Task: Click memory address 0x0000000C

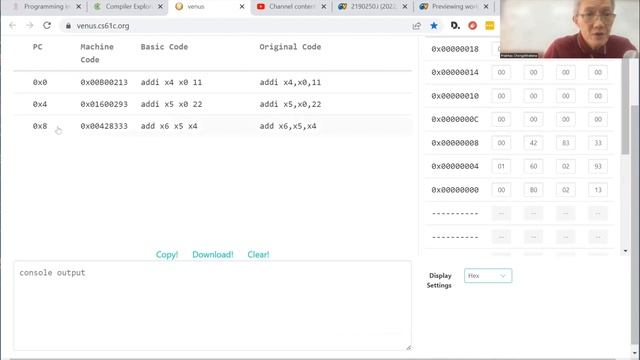Action: (x=455, y=119)
